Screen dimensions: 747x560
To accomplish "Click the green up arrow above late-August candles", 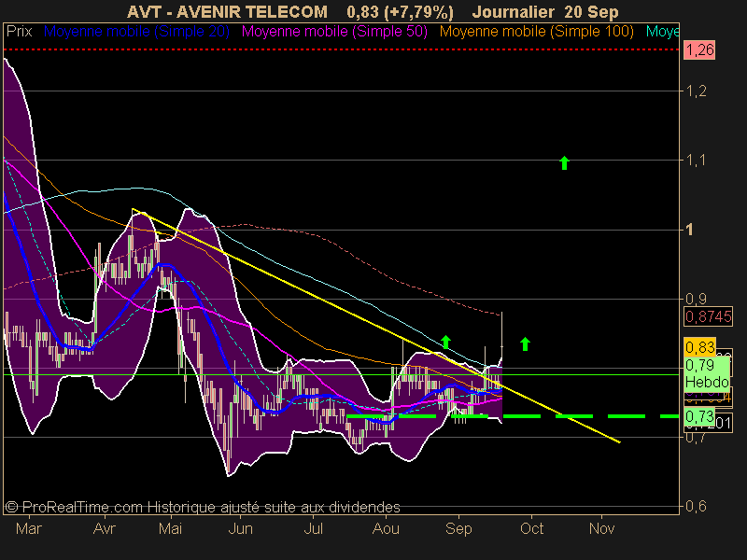I will (445, 342).
